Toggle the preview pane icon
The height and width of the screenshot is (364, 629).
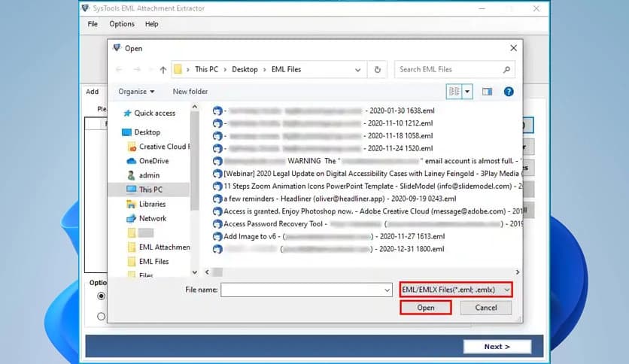487,92
